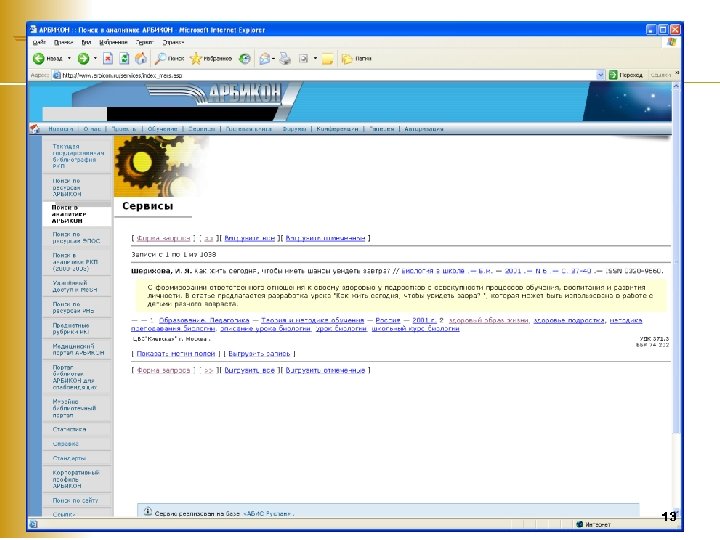Viewport: 720px width, 540px height.
Task: Open the Forward button history dropdown arrow
Action: click(x=95, y=58)
